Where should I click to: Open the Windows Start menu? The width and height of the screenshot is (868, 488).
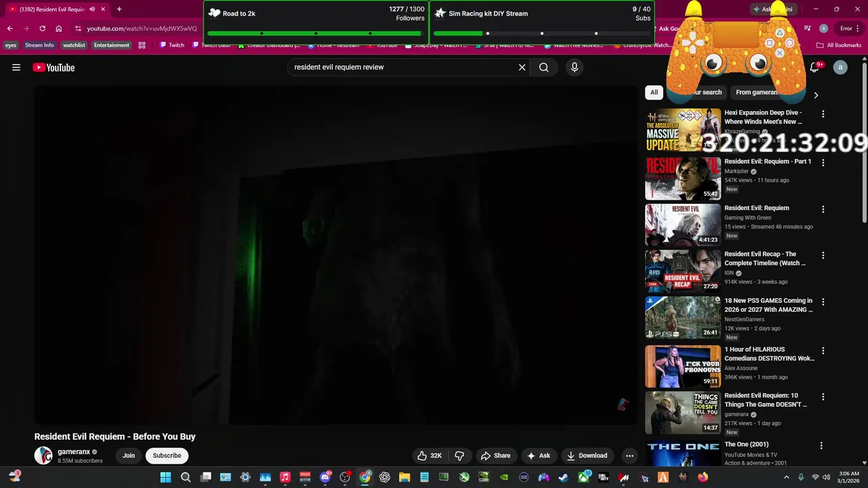pyautogui.click(x=165, y=477)
